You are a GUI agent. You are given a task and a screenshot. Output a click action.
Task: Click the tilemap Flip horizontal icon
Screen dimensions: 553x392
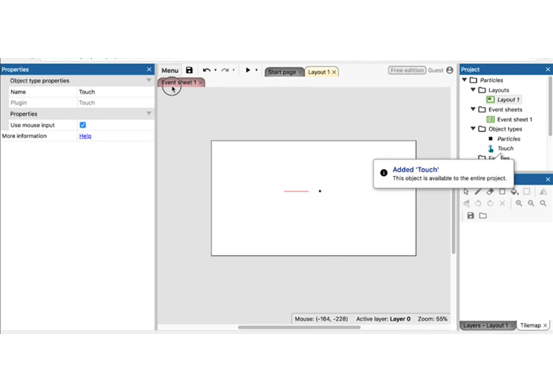pyautogui.click(x=544, y=192)
